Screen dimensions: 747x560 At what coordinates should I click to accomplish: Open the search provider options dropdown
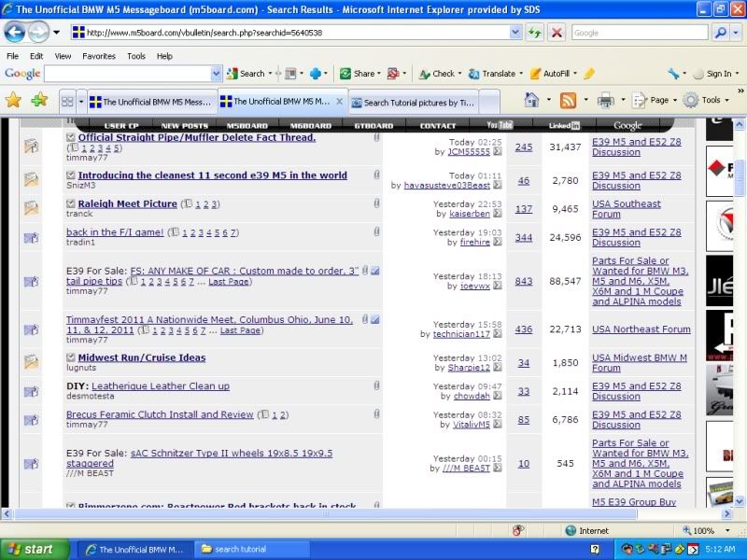[x=737, y=33]
